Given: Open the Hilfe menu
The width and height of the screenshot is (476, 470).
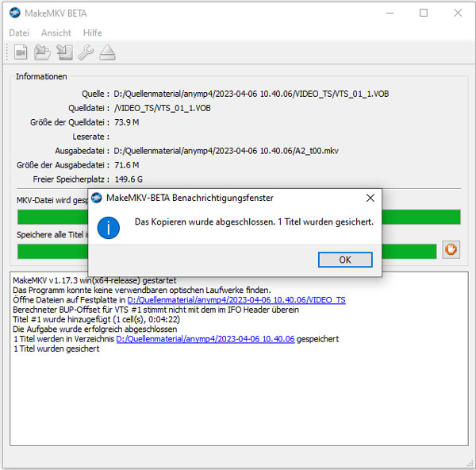Looking at the screenshot, I should point(93,33).
